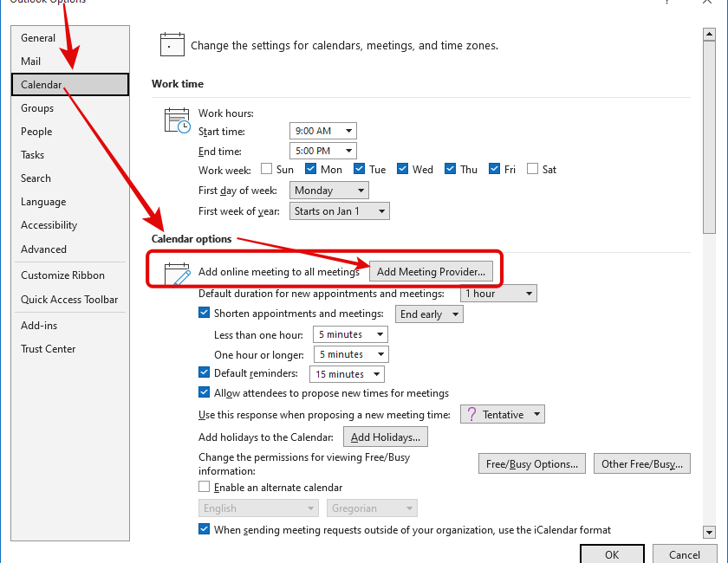Open Default reminders 15 minutes dropdown
Screen dimensions: 728x563
point(347,374)
